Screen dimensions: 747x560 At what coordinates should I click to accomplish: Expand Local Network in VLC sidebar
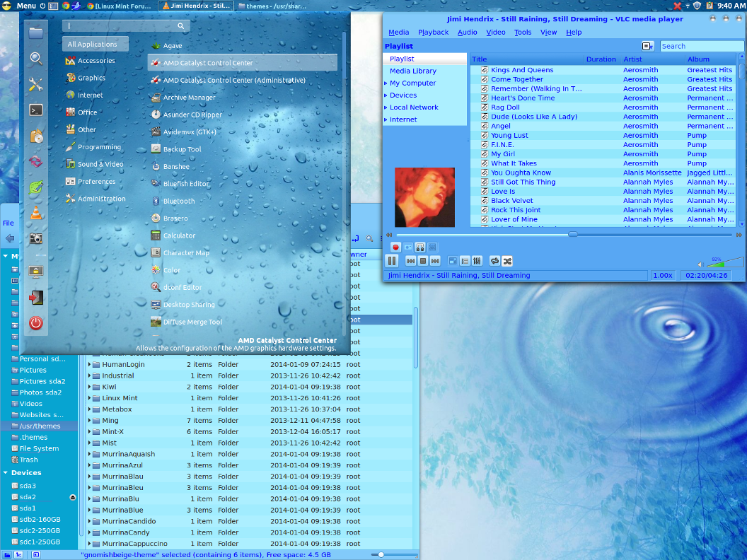tap(386, 107)
